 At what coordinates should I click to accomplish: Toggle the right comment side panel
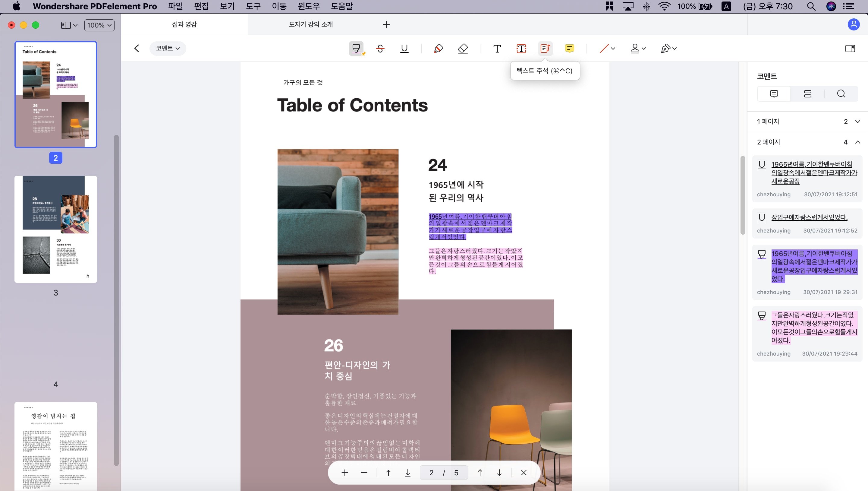pos(850,49)
